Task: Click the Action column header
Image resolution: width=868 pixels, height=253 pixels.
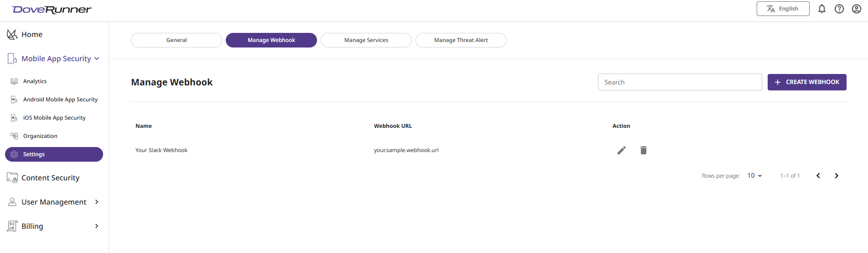Action: 621,126
